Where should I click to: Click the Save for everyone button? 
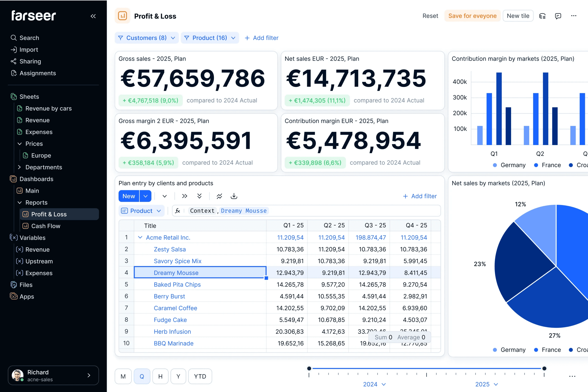(472, 16)
